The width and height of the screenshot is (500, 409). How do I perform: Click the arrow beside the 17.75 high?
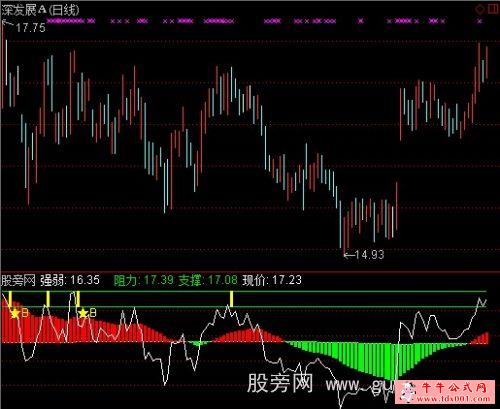[7, 23]
